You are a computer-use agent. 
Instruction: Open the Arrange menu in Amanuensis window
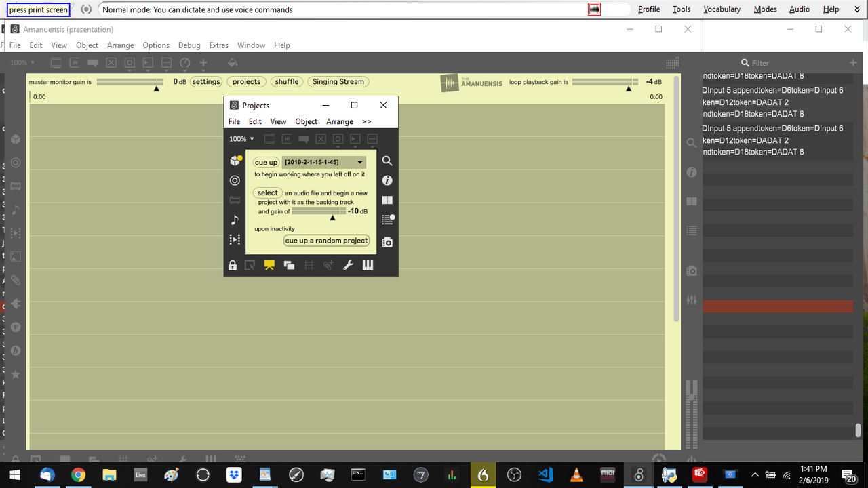(120, 45)
